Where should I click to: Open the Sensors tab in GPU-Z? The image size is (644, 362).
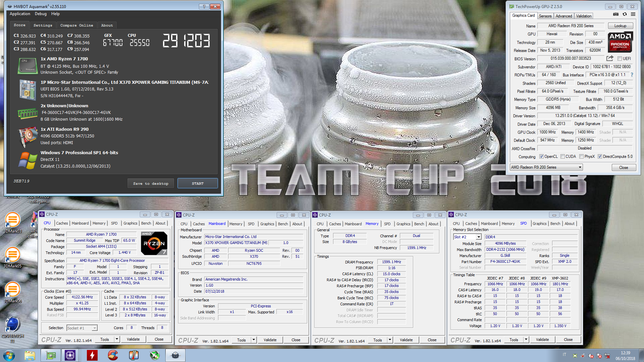(x=545, y=16)
